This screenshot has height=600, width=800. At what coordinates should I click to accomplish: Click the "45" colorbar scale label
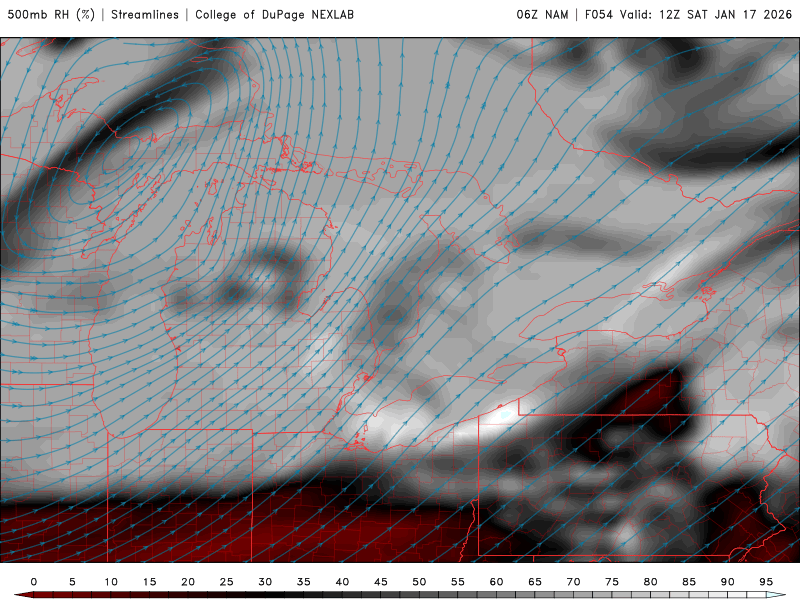(x=381, y=582)
